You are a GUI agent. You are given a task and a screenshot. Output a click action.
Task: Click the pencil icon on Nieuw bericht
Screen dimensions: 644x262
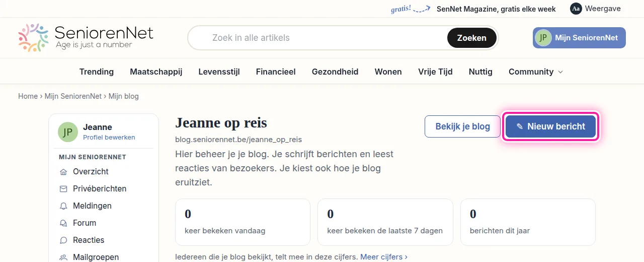[520, 127]
